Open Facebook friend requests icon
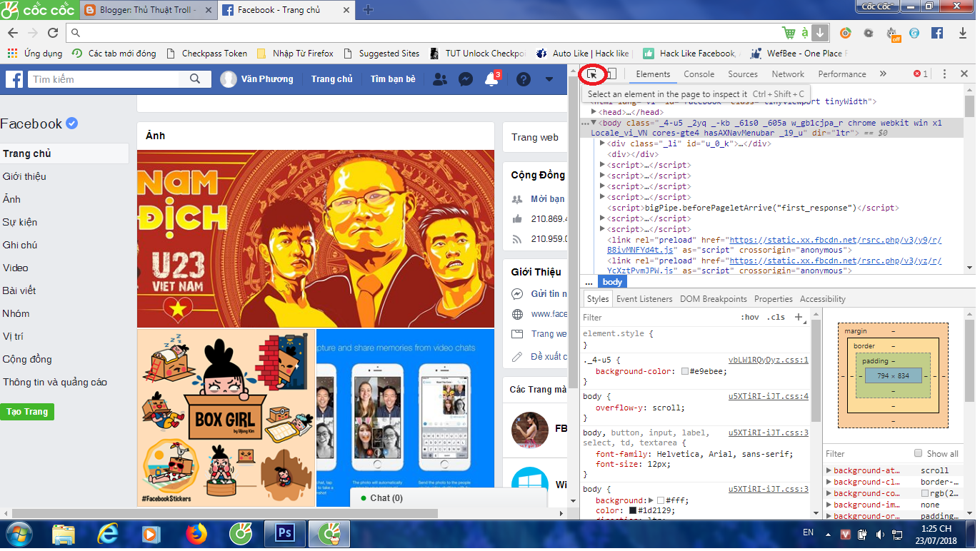This screenshot has width=980, height=551. [441, 79]
